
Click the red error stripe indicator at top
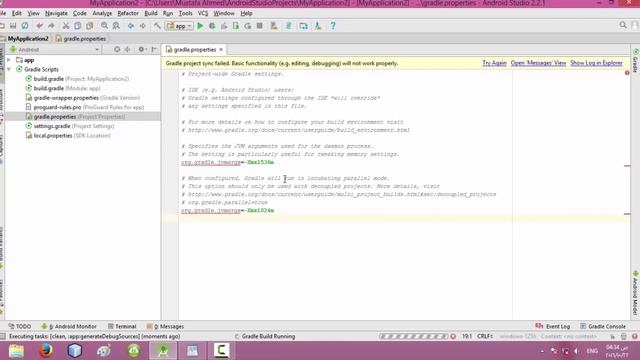627,73
